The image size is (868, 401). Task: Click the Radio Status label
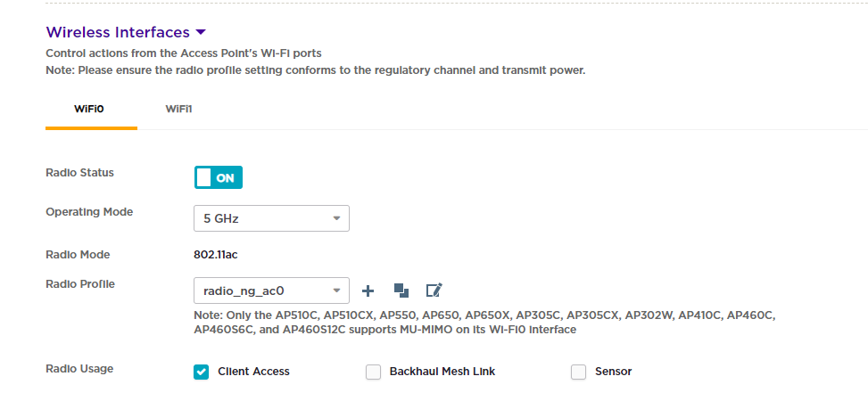[79, 173]
